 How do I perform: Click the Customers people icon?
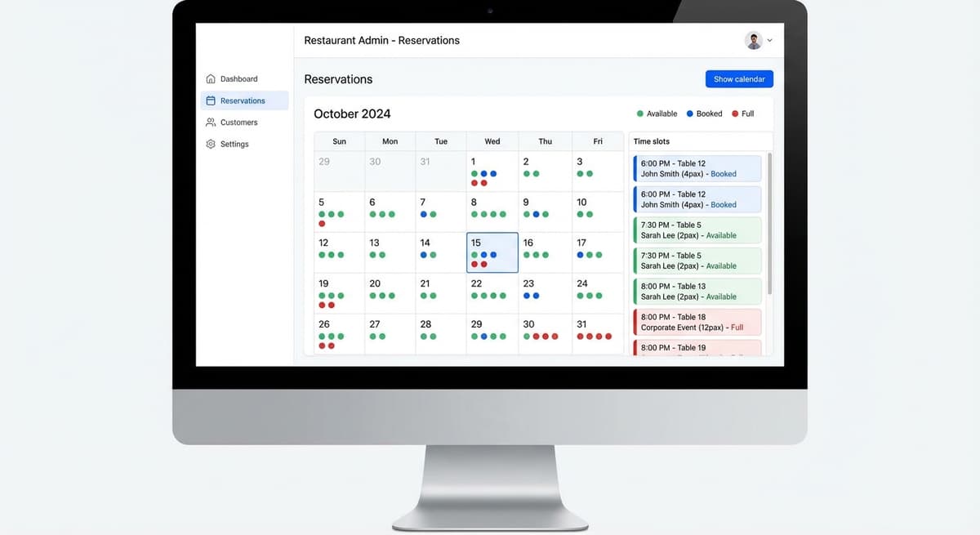point(211,123)
